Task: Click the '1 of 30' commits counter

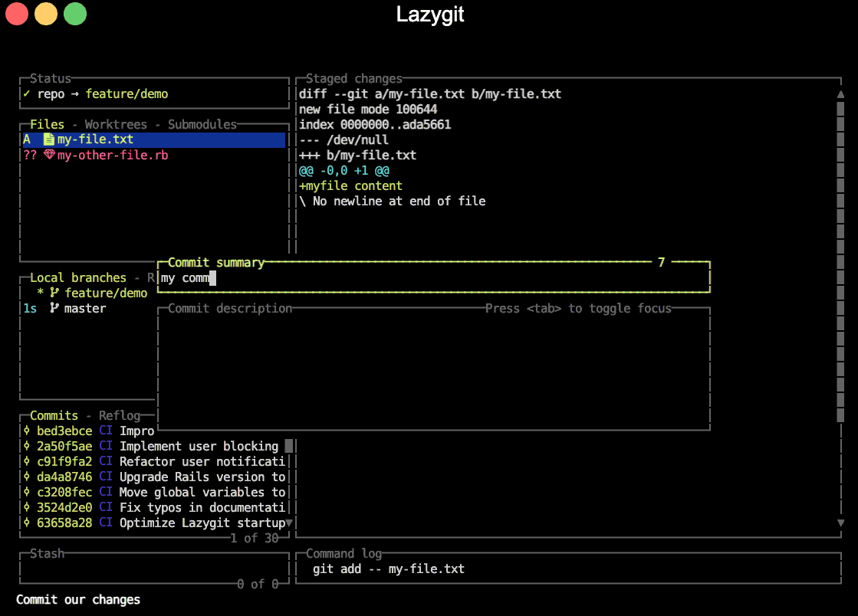Action: pyautogui.click(x=255, y=538)
